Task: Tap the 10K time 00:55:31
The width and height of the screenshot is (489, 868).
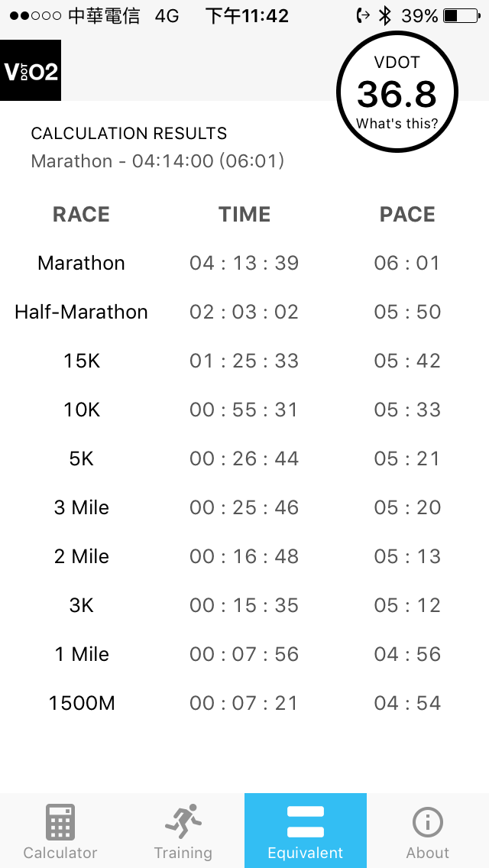Action: point(244,410)
